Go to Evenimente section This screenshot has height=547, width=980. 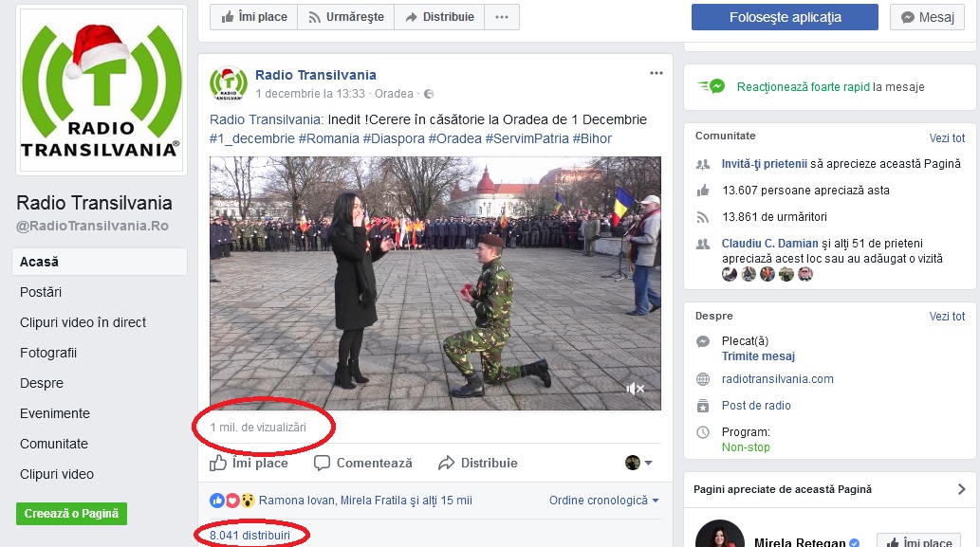click(55, 413)
